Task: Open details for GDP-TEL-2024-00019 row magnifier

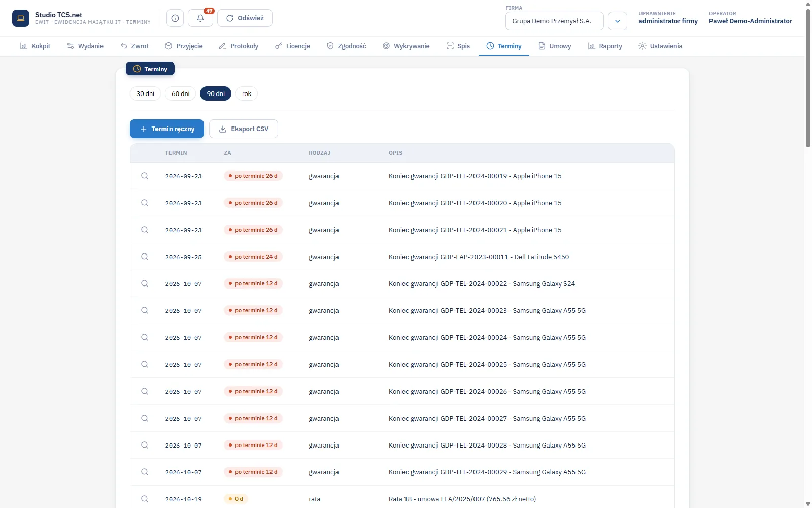Action: 145,176
